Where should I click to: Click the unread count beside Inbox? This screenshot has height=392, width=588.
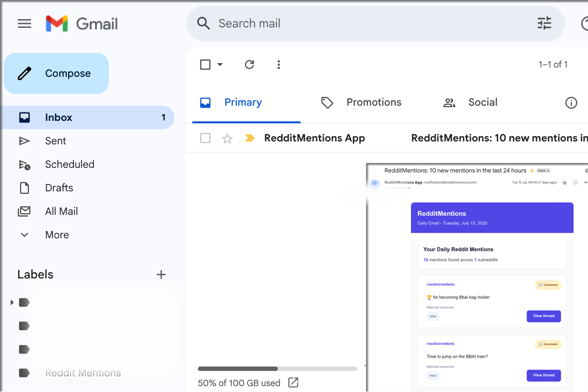coord(164,117)
